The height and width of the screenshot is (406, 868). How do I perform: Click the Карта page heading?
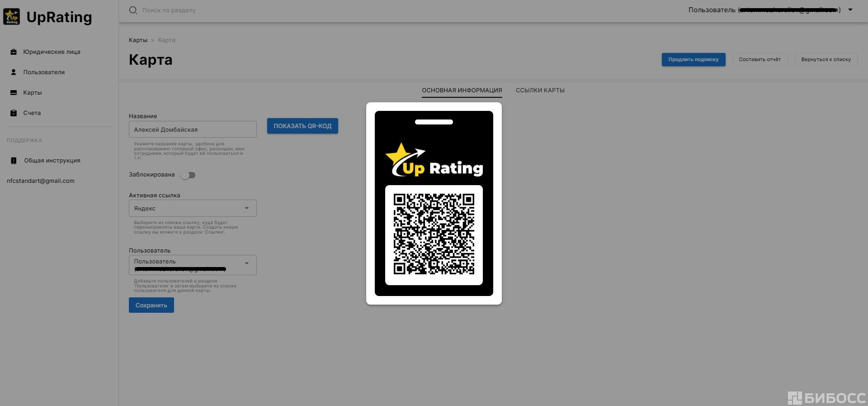click(x=151, y=60)
